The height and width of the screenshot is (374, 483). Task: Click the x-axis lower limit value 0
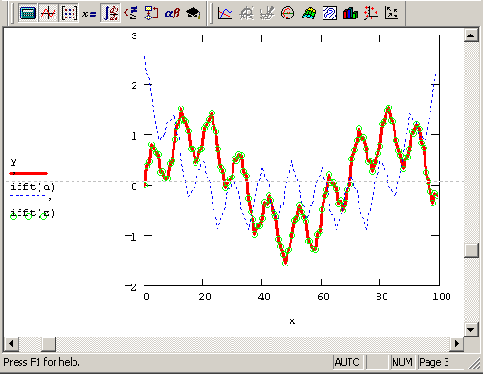click(x=146, y=296)
